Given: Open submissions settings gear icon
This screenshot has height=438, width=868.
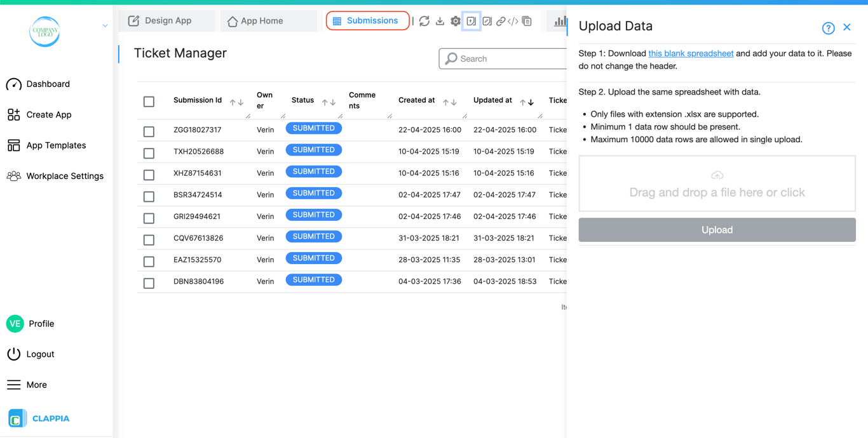Looking at the screenshot, I should point(456,21).
